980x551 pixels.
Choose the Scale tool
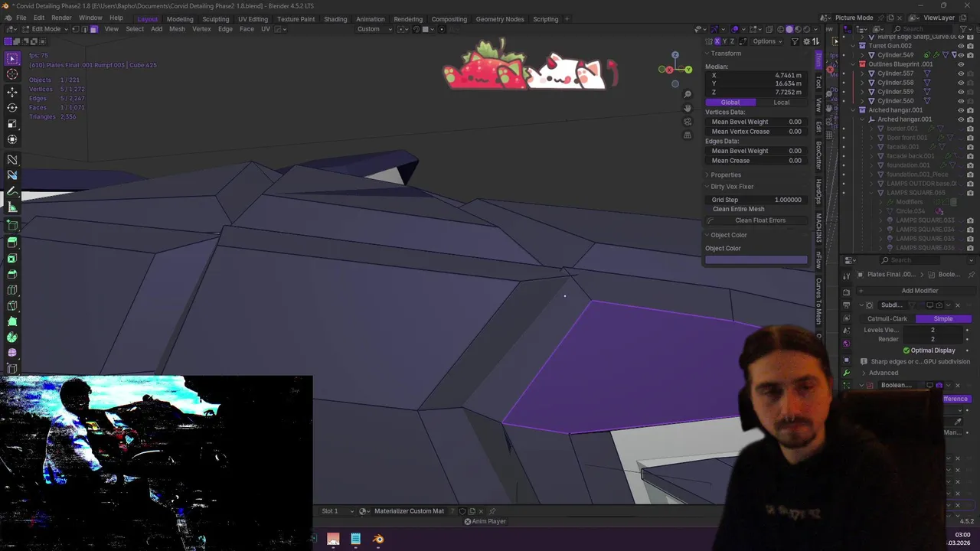click(12, 123)
